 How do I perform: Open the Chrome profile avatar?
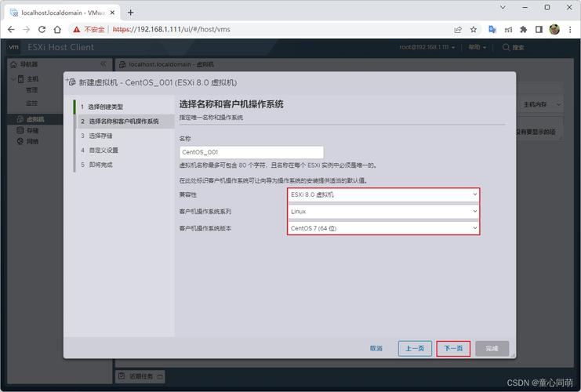pos(554,29)
